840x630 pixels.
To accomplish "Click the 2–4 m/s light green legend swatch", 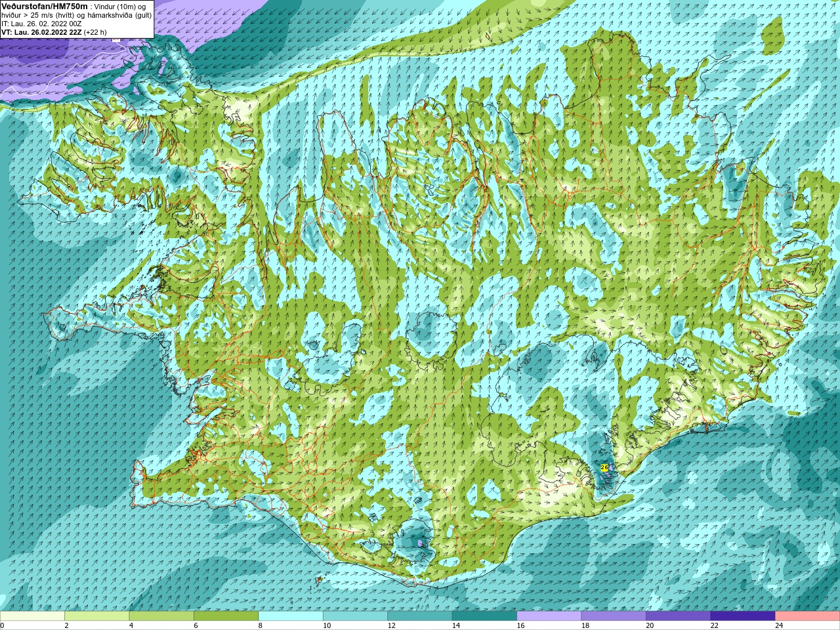I will point(96,616).
